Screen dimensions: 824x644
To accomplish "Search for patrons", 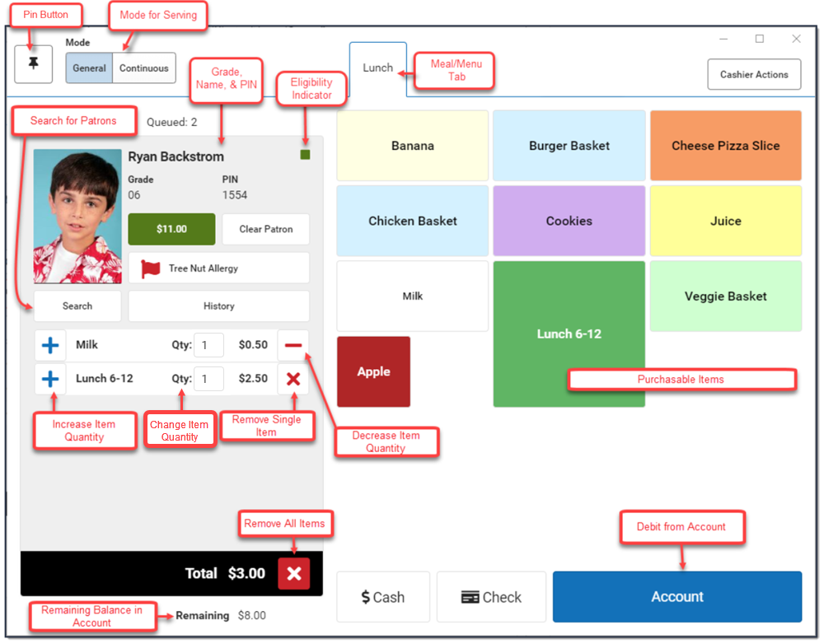I will tap(77, 306).
